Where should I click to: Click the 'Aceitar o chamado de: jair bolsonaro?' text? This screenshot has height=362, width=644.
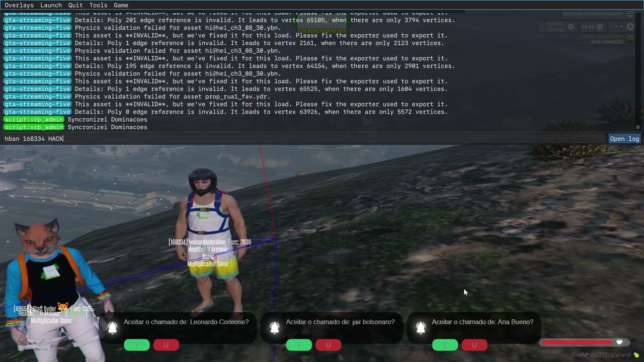coord(340,322)
